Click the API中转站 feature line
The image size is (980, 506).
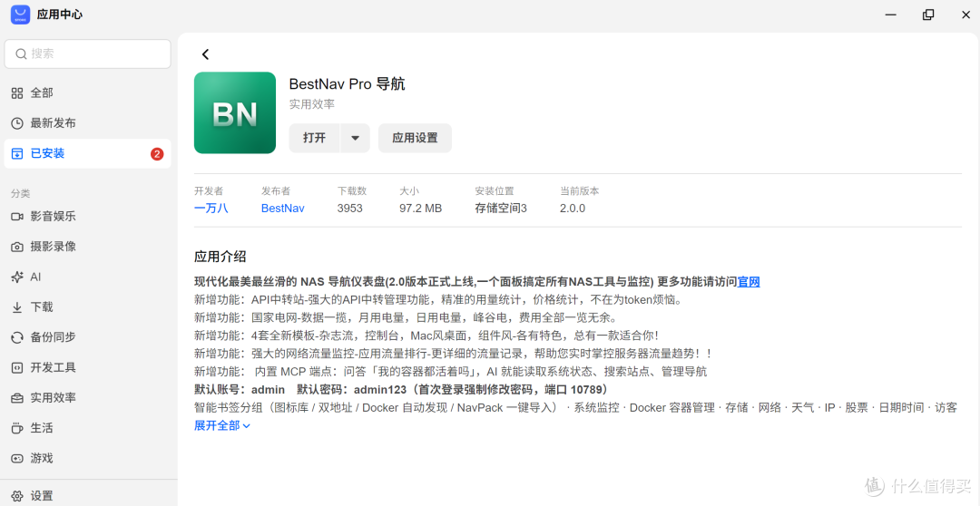click(437, 300)
